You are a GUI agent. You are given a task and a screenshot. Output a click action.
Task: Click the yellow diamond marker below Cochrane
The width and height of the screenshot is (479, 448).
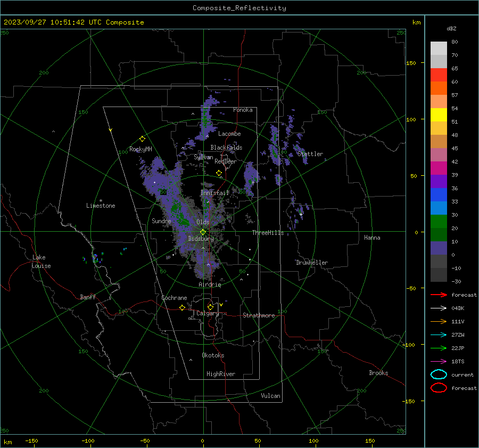tap(182, 307)
